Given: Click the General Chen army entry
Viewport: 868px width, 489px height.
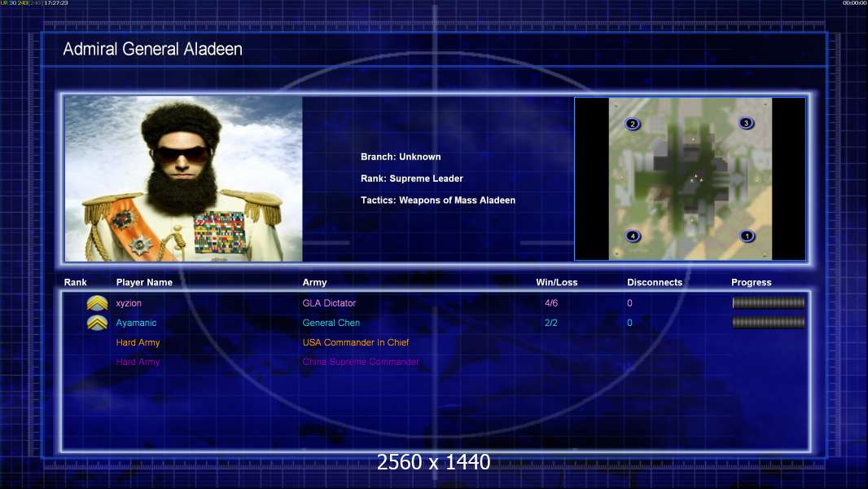Looking at the screenshot, I should coord(331,323).
